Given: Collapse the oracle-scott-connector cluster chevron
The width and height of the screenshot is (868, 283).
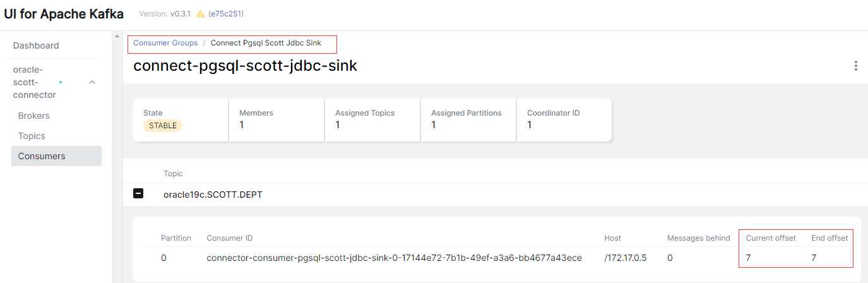Looking at the screenshot, I should click(x=92, y=82).
